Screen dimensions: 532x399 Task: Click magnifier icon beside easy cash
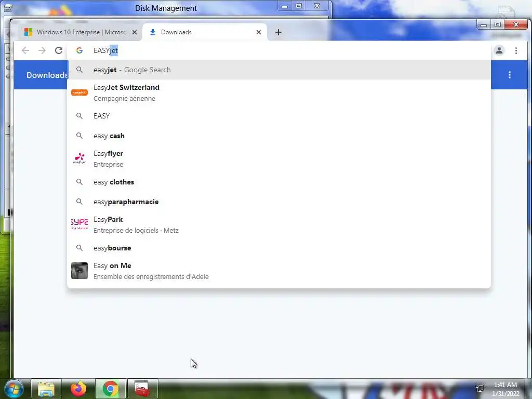(x=79, y=136)
